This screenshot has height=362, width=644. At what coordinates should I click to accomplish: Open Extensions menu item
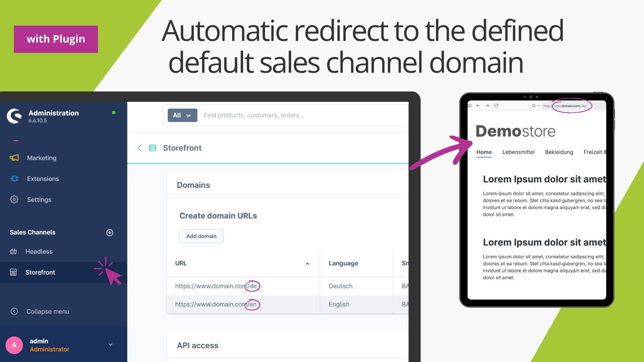pos(43,179)
